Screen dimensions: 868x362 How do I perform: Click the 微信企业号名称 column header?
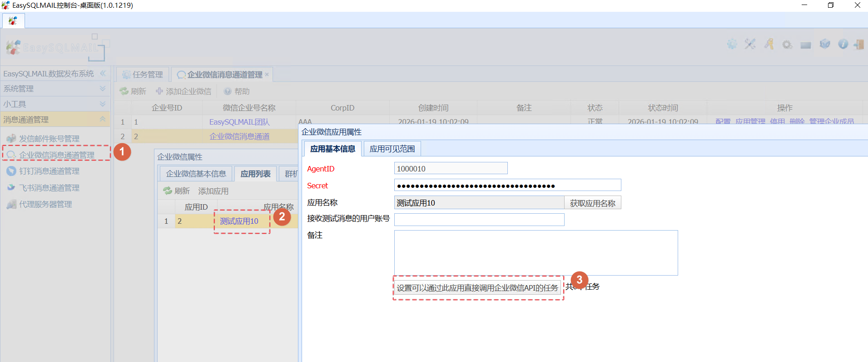click(249, 108)
